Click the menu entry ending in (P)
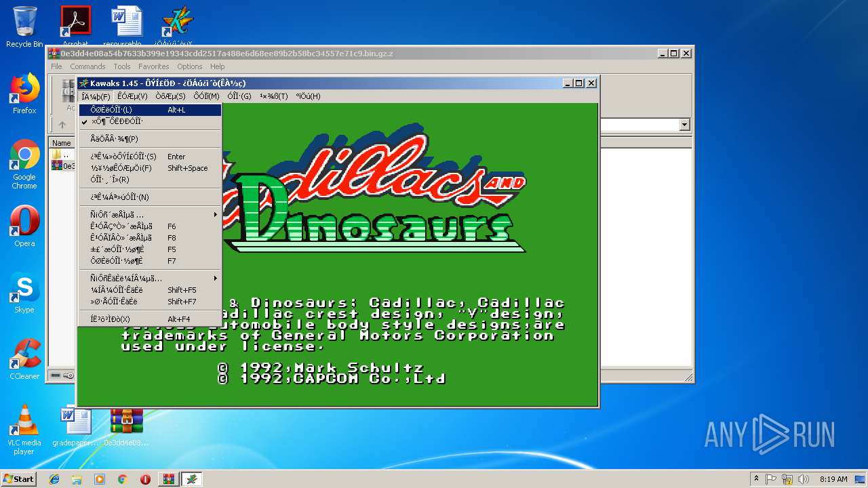Viewport: 868px width, 488px height. pyautogui.click(x=150, y=139)
